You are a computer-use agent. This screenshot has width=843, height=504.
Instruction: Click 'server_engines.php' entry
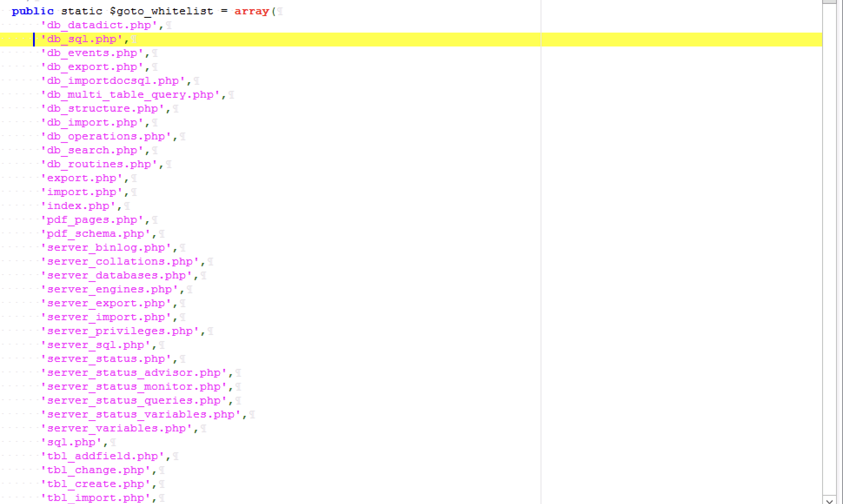coord(110,289)
